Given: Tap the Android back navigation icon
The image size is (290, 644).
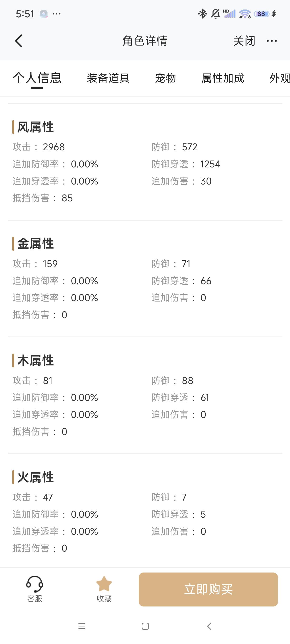Looking at the screenshot, I should point(209,626).
